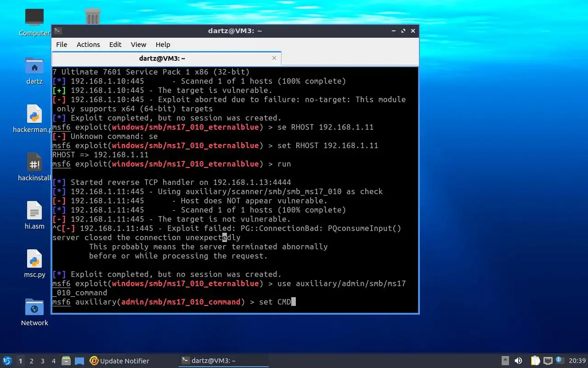588x368 pixels.
Task: Close the dartz@VM3: ~ terminal tab
Action: pos(274,58)
